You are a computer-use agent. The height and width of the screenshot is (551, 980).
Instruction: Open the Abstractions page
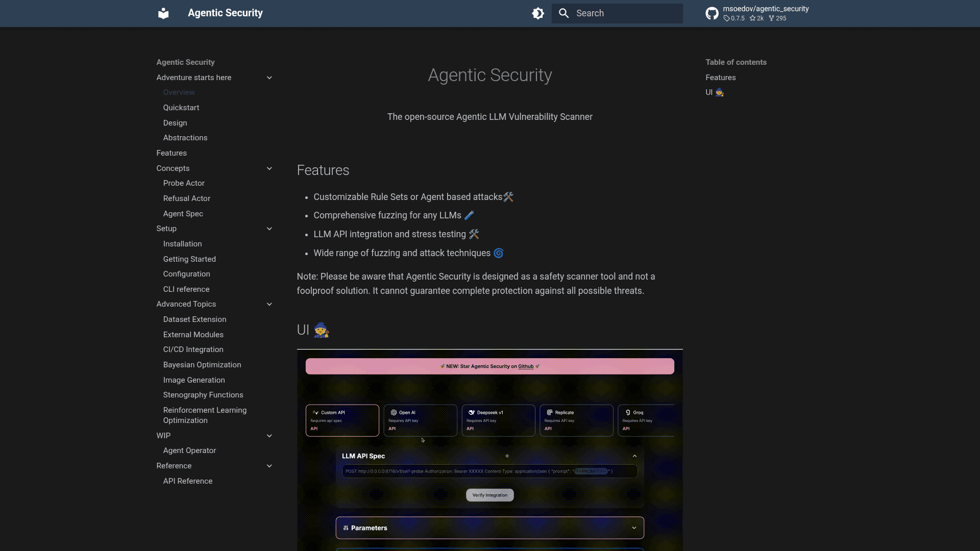point(185,138)
